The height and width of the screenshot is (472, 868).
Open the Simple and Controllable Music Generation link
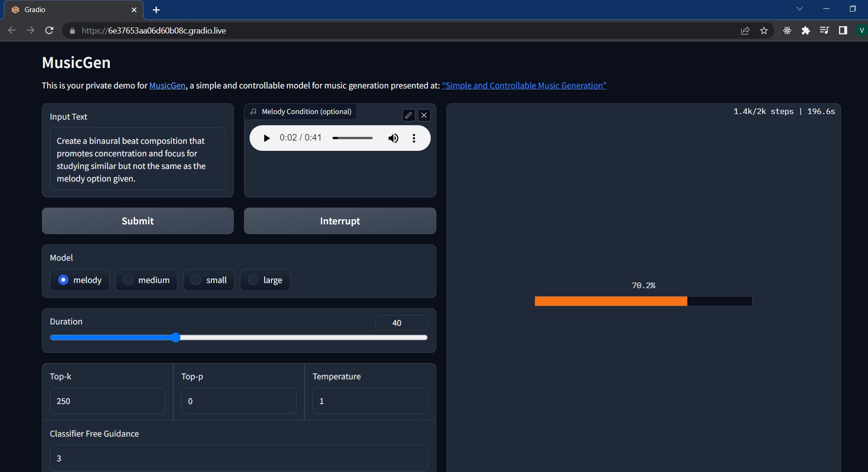[x=524, y=86]
